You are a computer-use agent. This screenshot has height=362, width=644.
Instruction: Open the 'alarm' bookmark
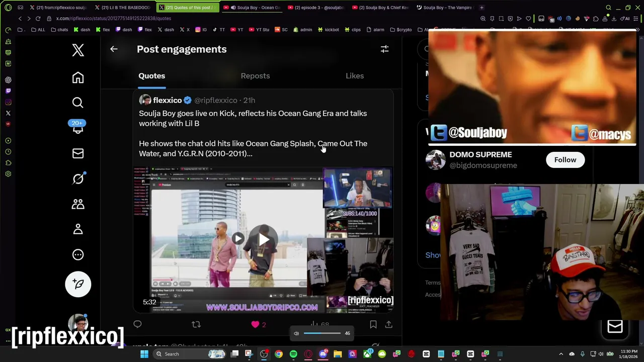coord(375,30)
